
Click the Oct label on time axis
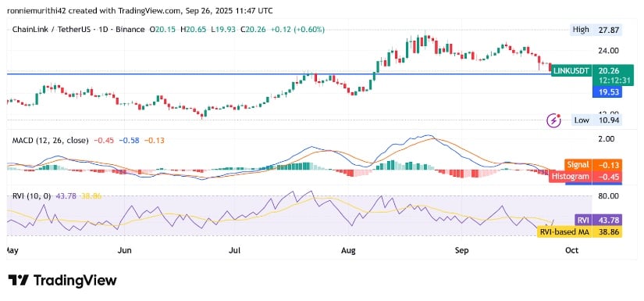572,250
